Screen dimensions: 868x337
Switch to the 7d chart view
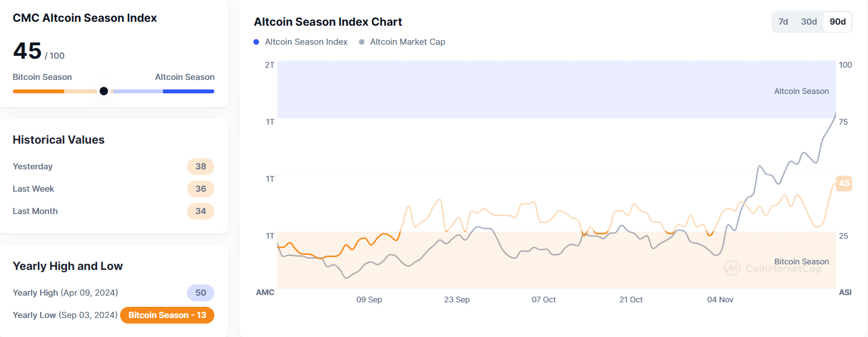tap(783, 21)
